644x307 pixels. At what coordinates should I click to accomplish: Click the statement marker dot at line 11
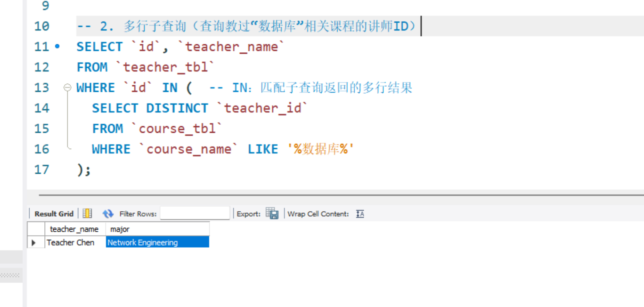click(x=57, y=47)
